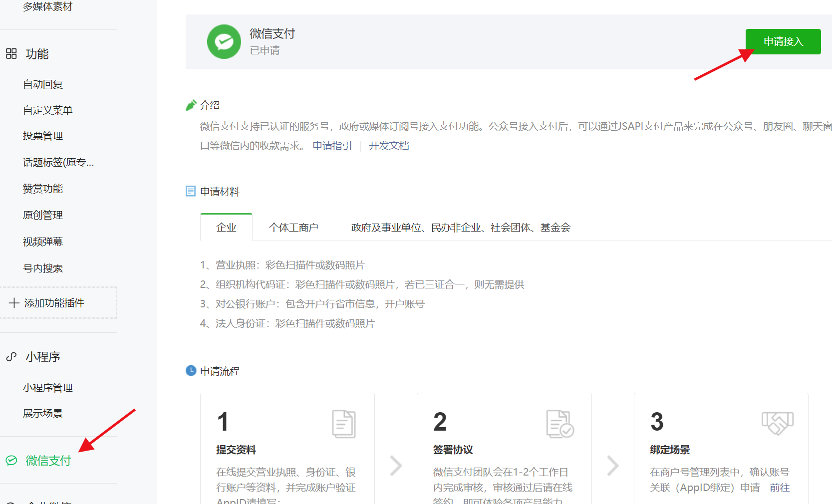Click the 前往 link in step 3
832x504 pixels.
coord(780,488)
